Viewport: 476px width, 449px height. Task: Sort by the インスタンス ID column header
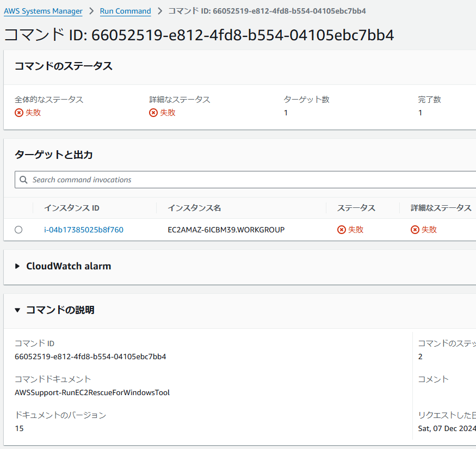(x=72, y=208)
